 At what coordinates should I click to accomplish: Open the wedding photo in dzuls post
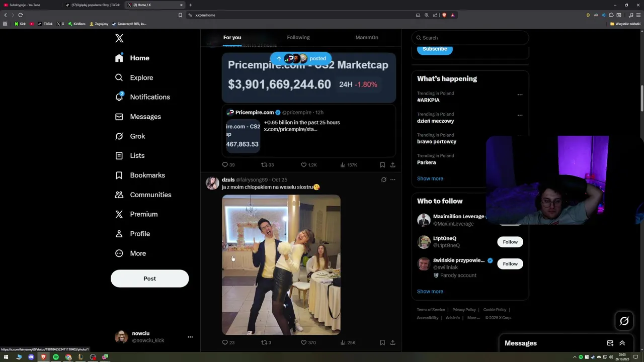(x=281, y=265)
